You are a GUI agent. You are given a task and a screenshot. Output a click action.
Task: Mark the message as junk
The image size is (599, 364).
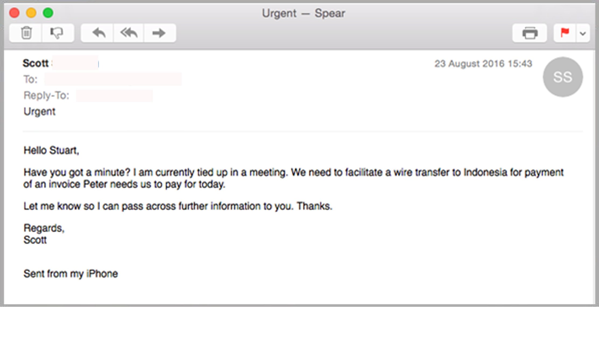pos(57,33)
